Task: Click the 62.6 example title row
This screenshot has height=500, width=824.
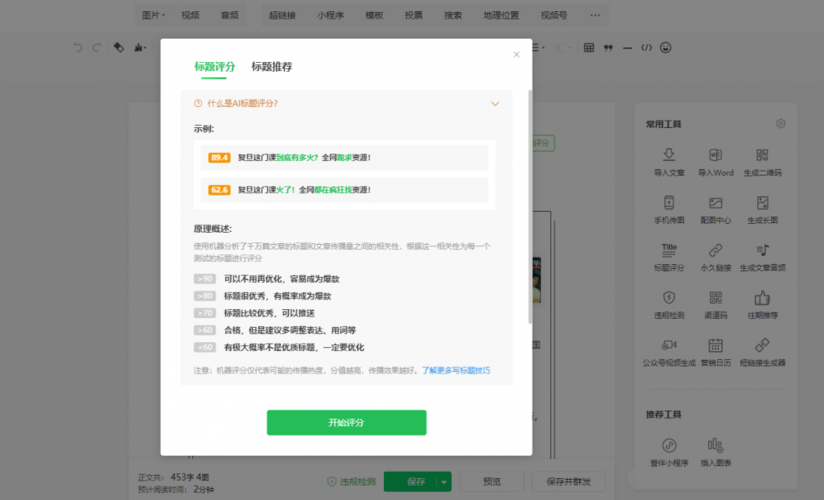Action: click(344, 190)
